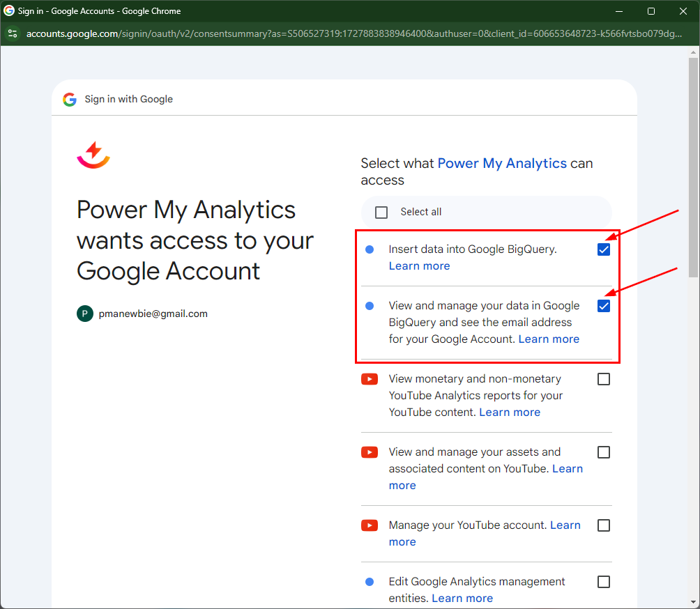
Task: Click the green P account avatar
Action: tap(84, 314)
